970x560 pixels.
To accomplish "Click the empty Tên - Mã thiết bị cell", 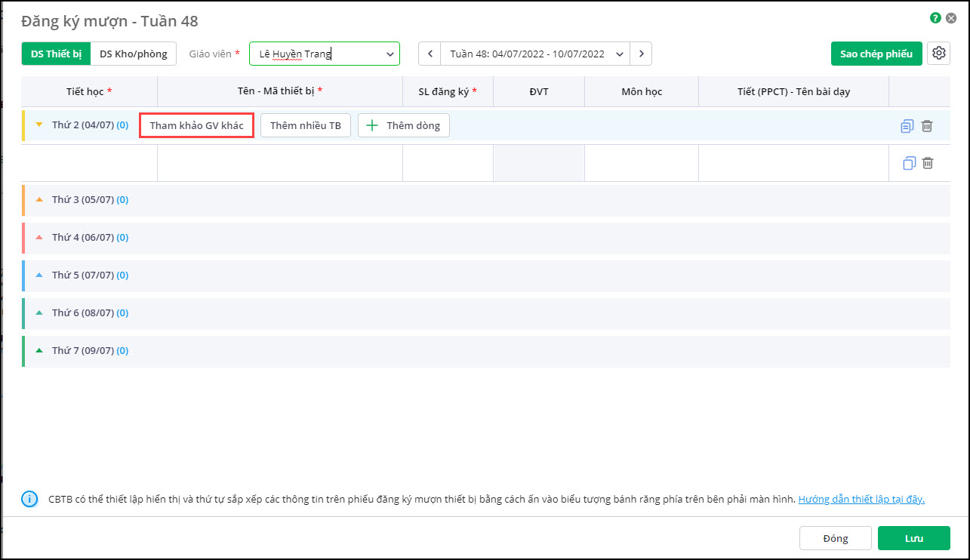I will click(280, 163).
